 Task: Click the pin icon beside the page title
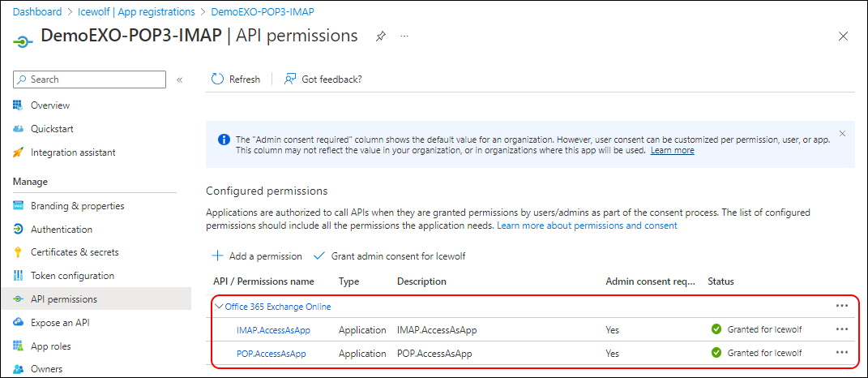[381, 37]
